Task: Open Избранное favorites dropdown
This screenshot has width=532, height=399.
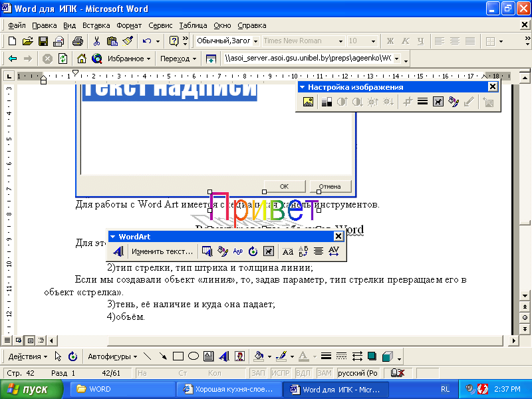Action: coord(128,59)
